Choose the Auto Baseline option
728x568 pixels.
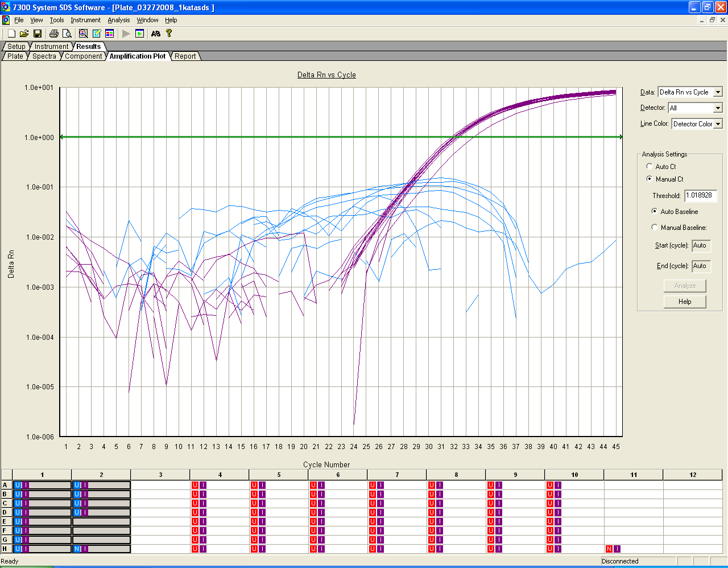point(654,211)
